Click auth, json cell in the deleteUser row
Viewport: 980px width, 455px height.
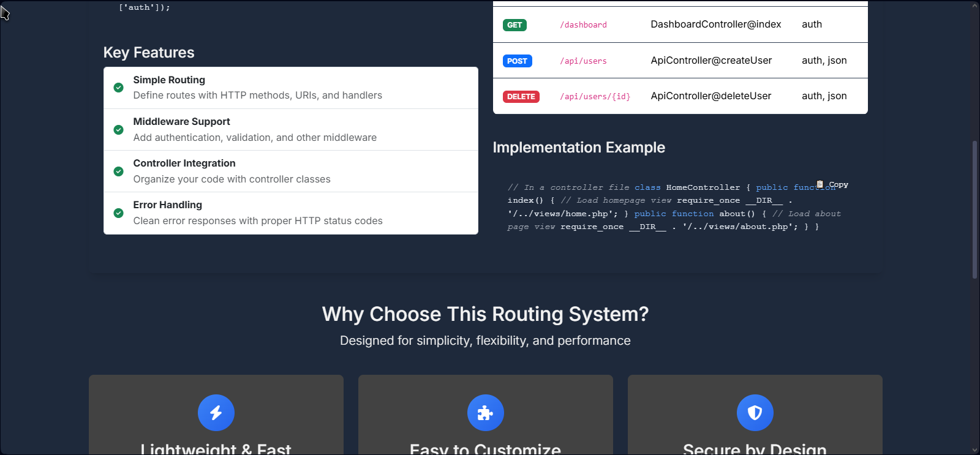pos(824,96)
